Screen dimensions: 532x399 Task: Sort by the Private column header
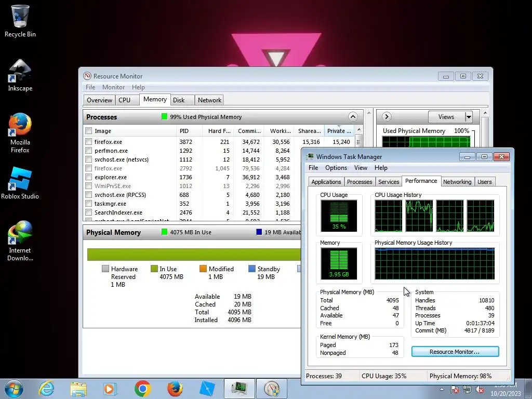pos(339,131)
